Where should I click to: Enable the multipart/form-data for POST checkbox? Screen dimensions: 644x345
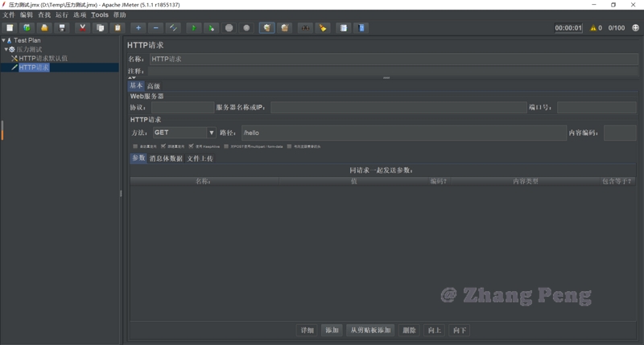[226, 146]
